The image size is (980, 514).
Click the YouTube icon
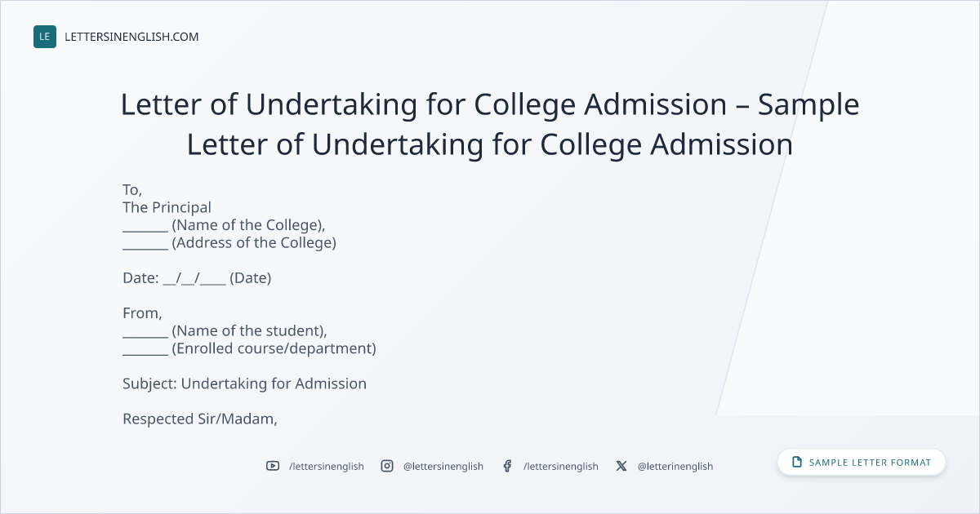click(x=273, y=466)
